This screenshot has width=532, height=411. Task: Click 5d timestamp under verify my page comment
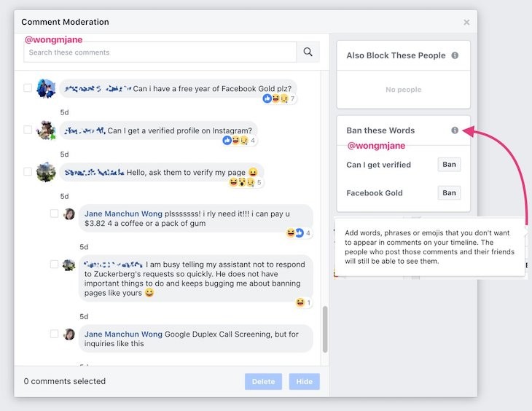point(64,197)
